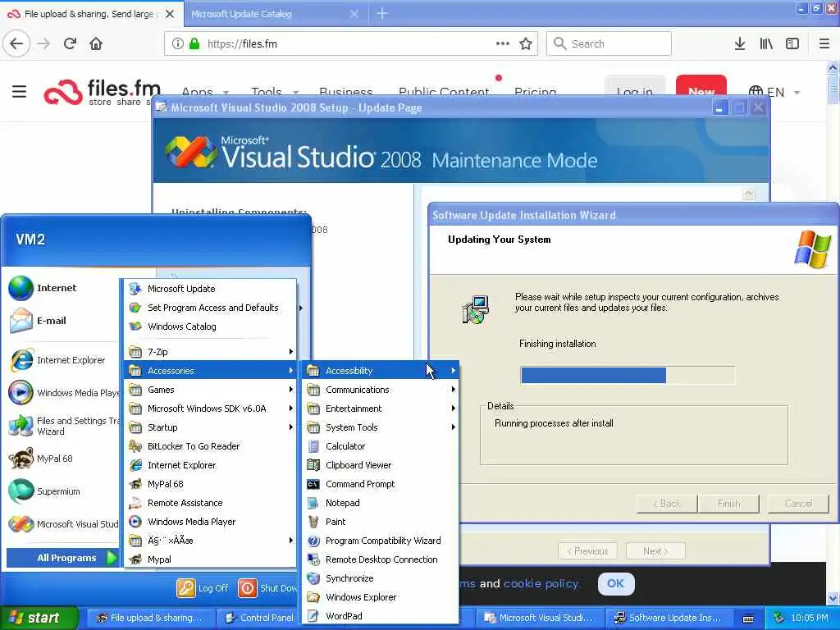Expand the Startup folder submenu
Viewport: 840px width, 630px height.
click(210, 427)
